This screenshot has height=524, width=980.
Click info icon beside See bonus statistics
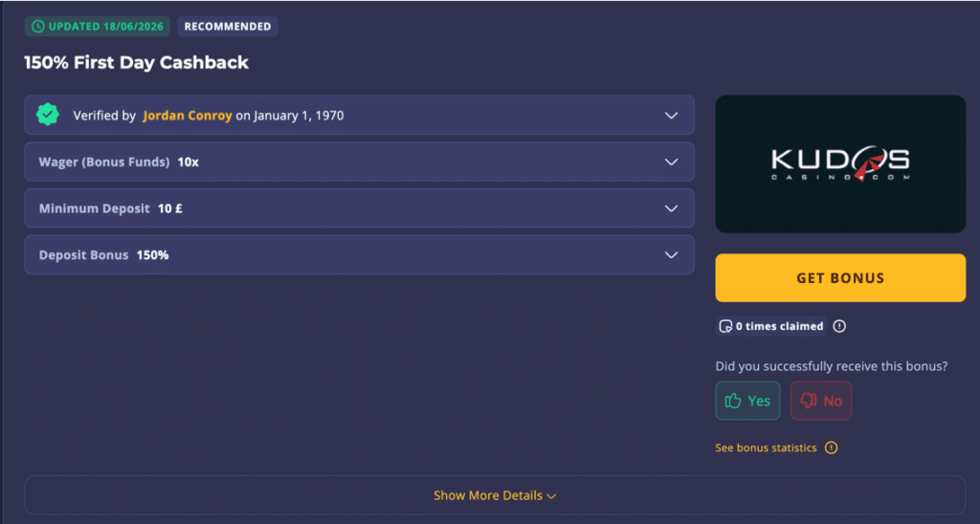[x=831, y=448]
